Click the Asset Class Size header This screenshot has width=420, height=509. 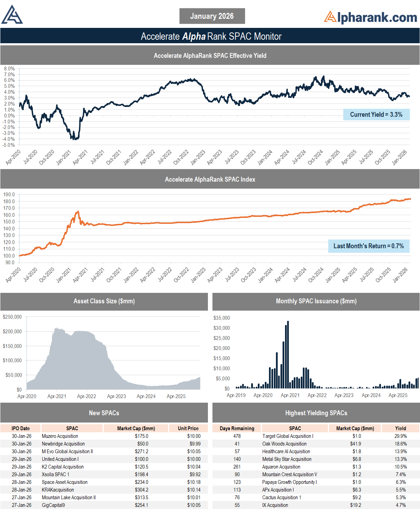click(x=104, y=301)
